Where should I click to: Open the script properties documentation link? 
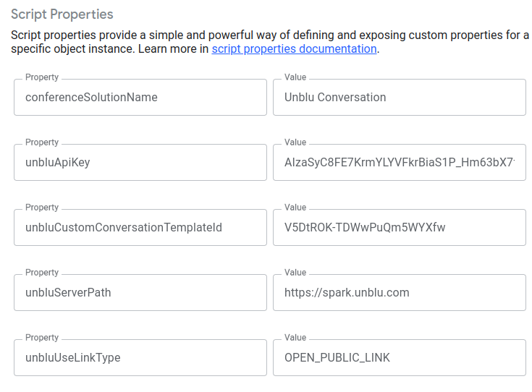294,49
